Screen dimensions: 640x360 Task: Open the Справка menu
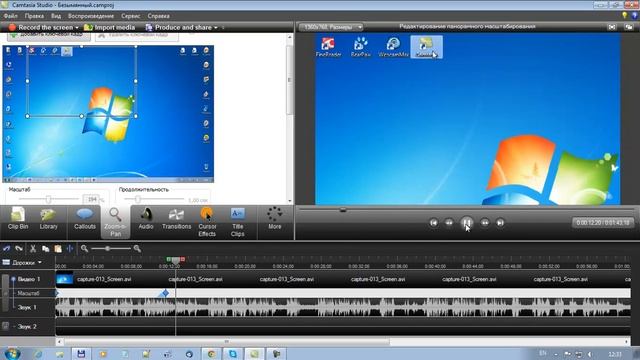(x=158, y=16)
